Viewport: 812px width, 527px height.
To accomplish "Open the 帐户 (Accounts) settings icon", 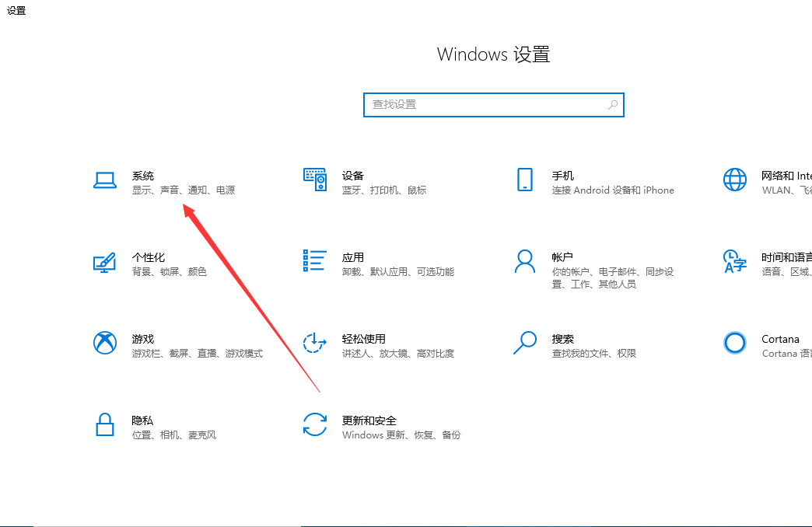I will coord(524,262).
